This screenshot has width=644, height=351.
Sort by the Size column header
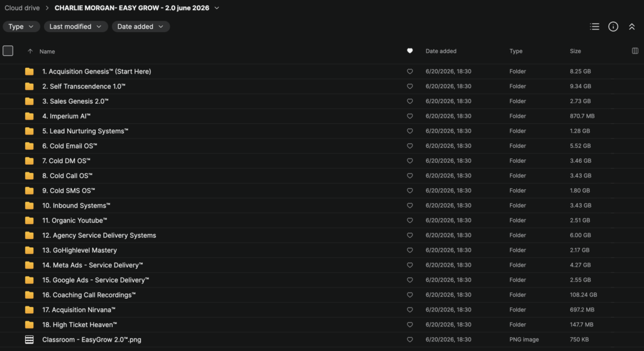[575, 51]
